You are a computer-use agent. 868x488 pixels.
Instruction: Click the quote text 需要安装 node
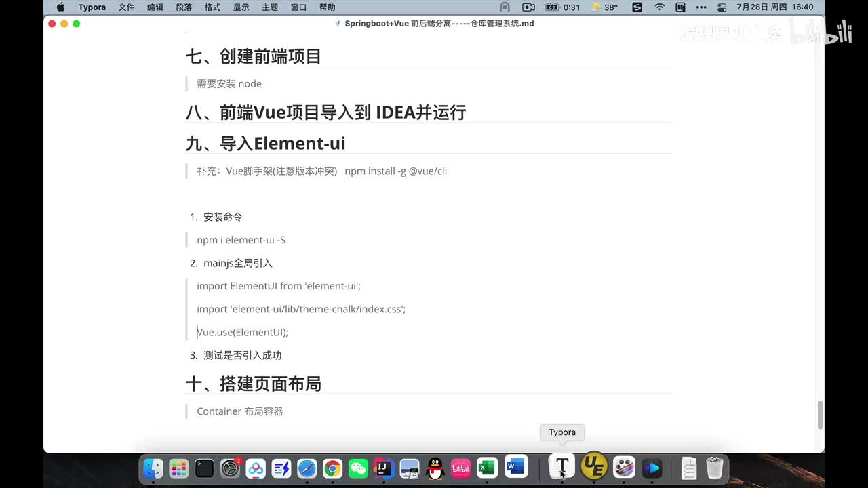(229, 84)
